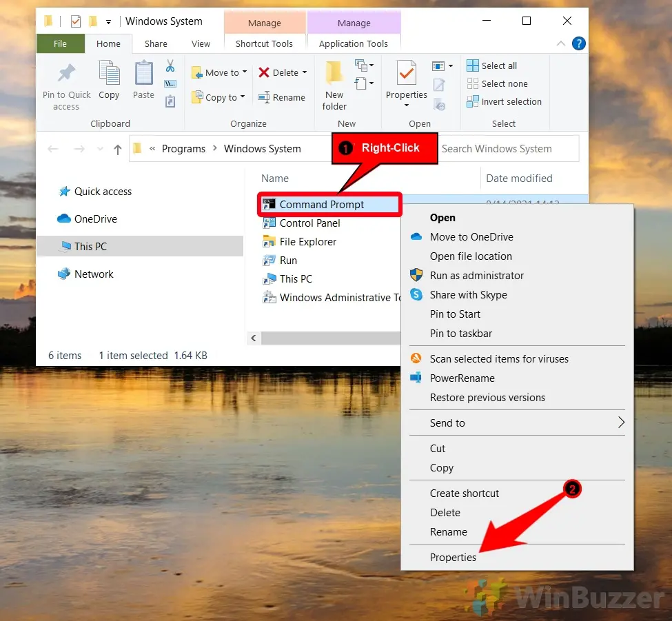Click Select none
The width and height of the screenshot is (672, 621).
click(x=497, y=83)
